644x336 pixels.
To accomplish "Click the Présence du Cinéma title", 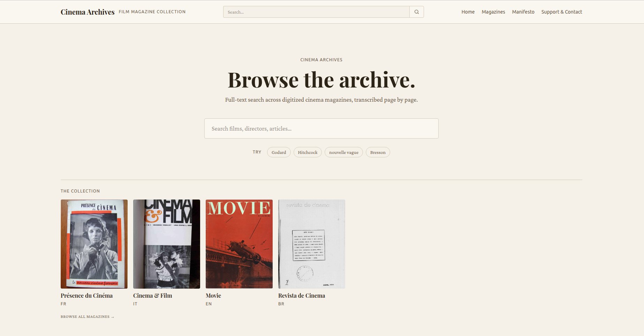I will coord(86,296).
